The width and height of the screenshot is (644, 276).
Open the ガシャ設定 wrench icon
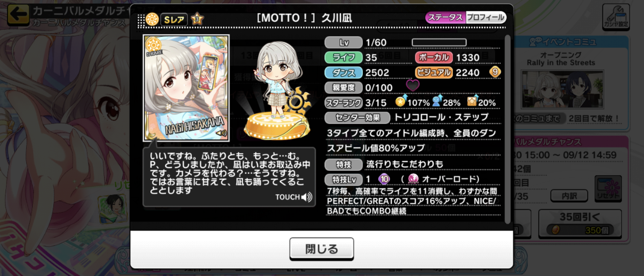point(616,17)
